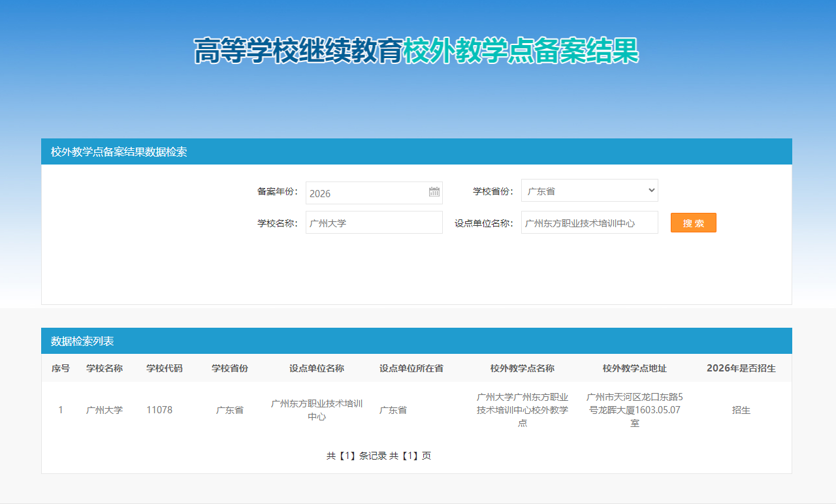This screenshot has width=836, height=504.
Task: Click 广州东方职业技术培训中心 cell in the result row
Action: 317,410
